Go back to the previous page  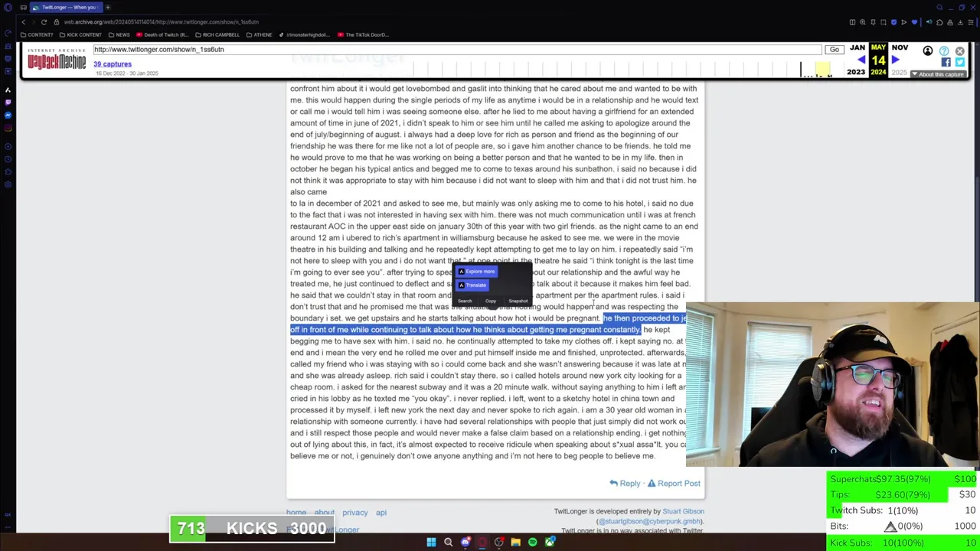(x=23, y=22)
